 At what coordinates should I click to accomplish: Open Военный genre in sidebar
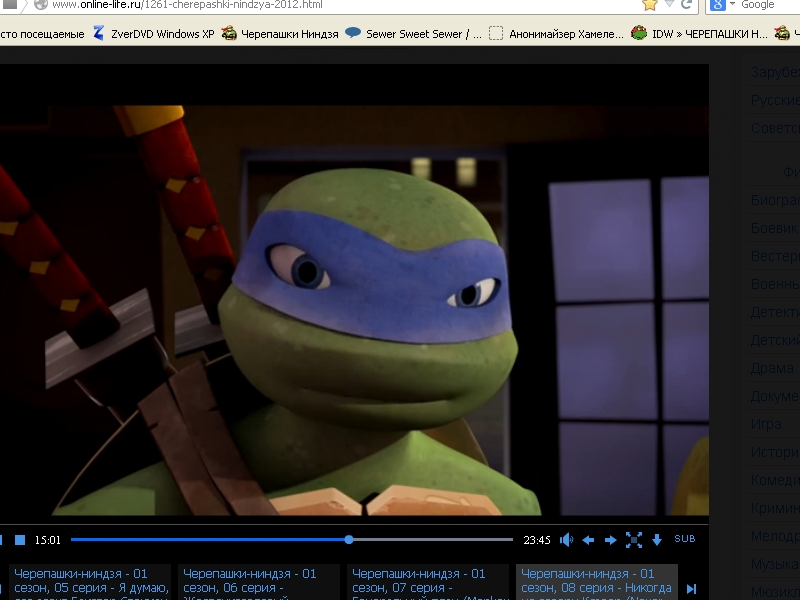(x=775, y=284)
